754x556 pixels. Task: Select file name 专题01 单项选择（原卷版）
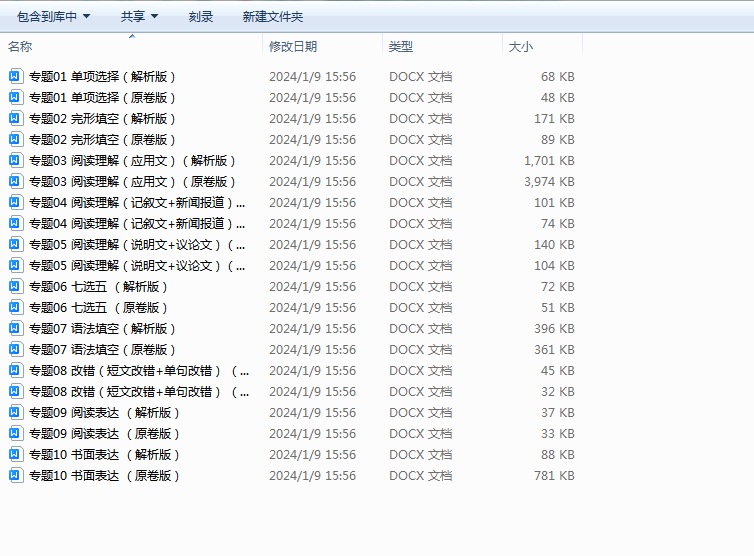click(102, 98)
